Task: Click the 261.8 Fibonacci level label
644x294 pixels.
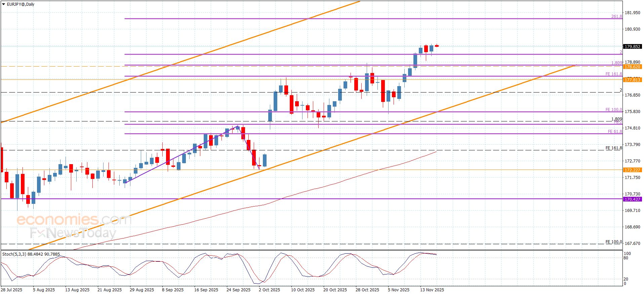Action: [616, 16]
